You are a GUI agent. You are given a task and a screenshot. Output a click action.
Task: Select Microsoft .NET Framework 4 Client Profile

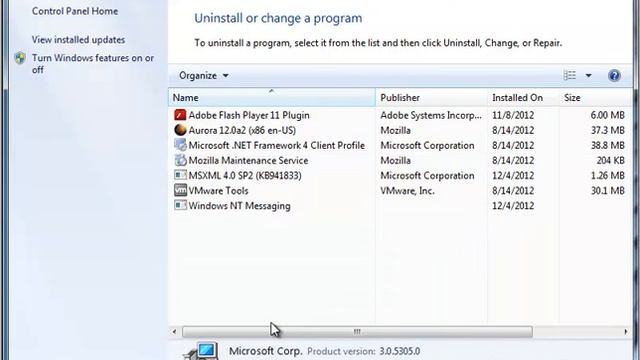276,145
